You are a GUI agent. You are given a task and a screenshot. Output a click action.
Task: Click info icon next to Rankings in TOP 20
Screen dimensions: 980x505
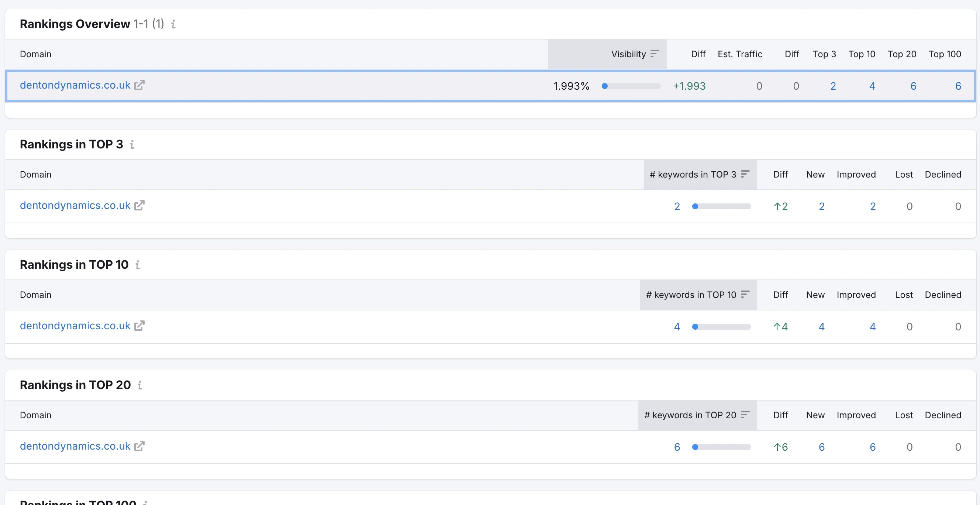coord(139,385)
